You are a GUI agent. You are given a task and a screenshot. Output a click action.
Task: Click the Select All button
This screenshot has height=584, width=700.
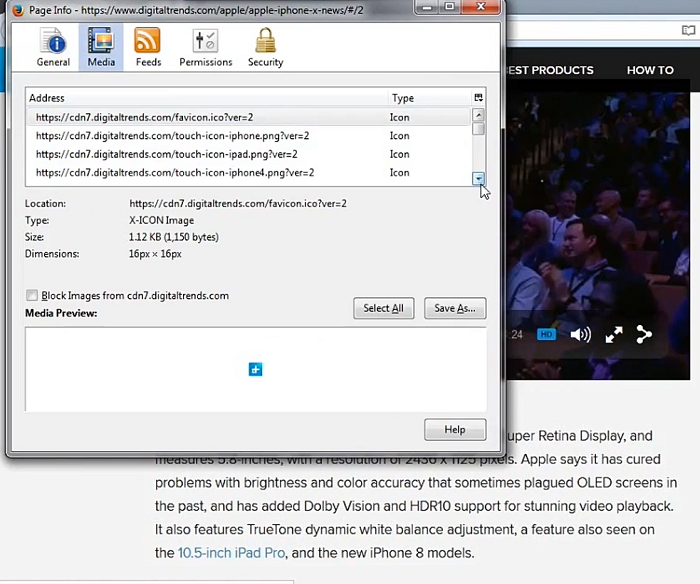click(383, 308)
